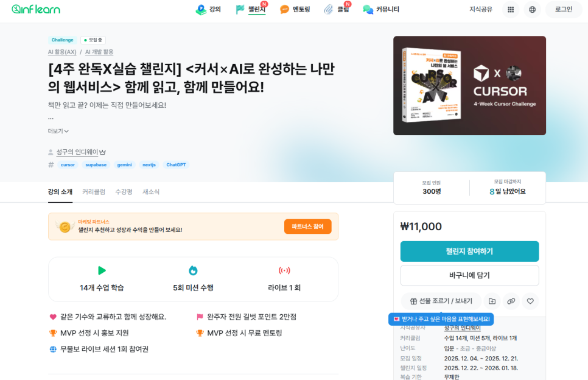Switch to the 수강평 tab

point(124,192)
